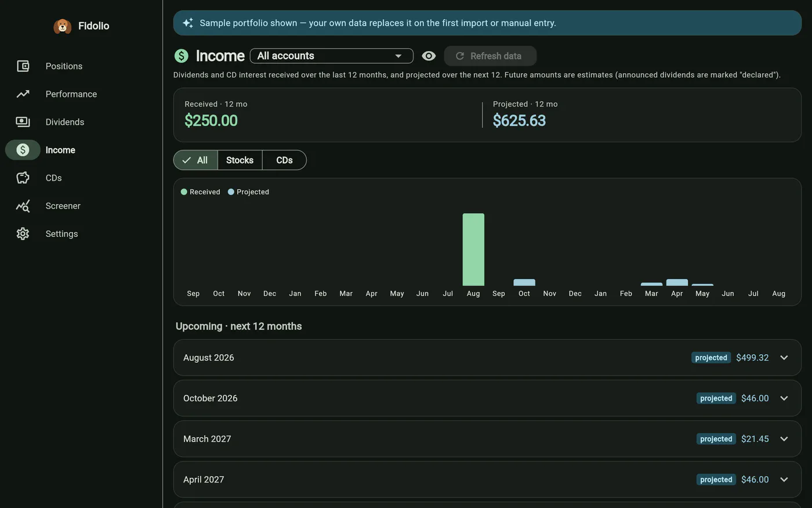Click the blue Oct projected bar
The width and height of the screenshot is (812, 508).
pyautogui.click(x=524, y=282)
